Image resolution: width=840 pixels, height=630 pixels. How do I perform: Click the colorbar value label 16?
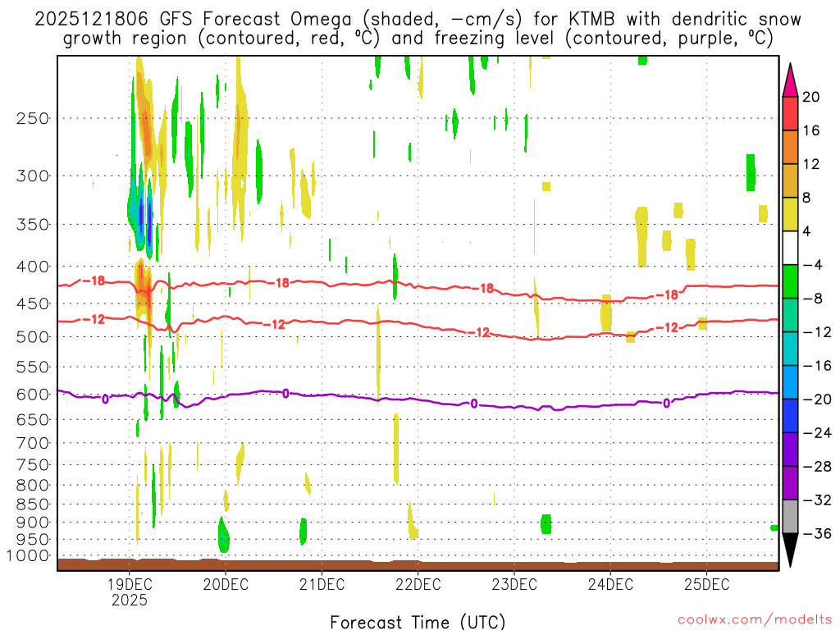click(811, 130)
